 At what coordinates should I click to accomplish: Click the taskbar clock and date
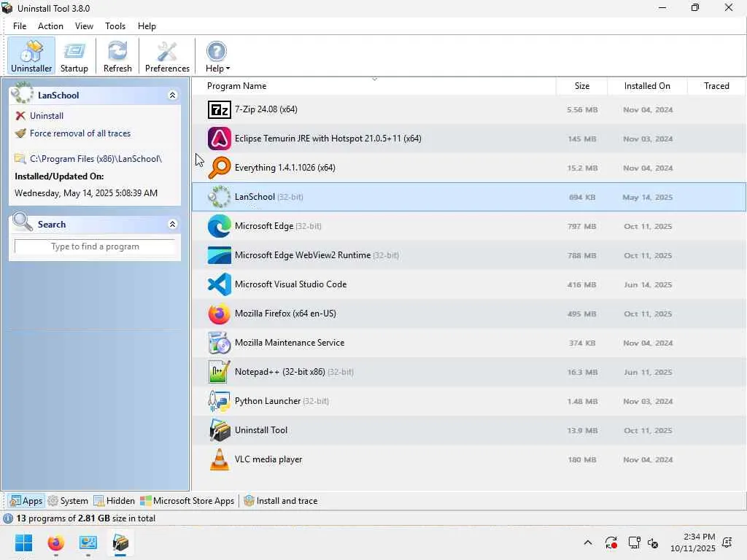tap(693, 542)
